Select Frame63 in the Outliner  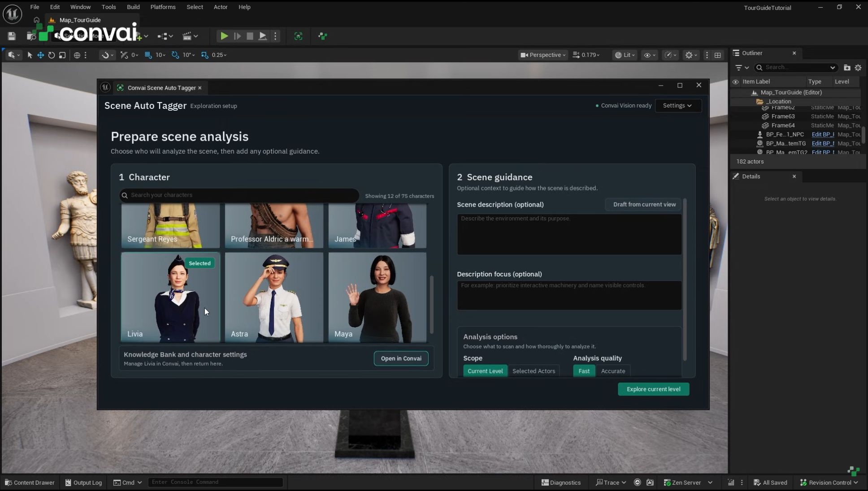point(783,116)
